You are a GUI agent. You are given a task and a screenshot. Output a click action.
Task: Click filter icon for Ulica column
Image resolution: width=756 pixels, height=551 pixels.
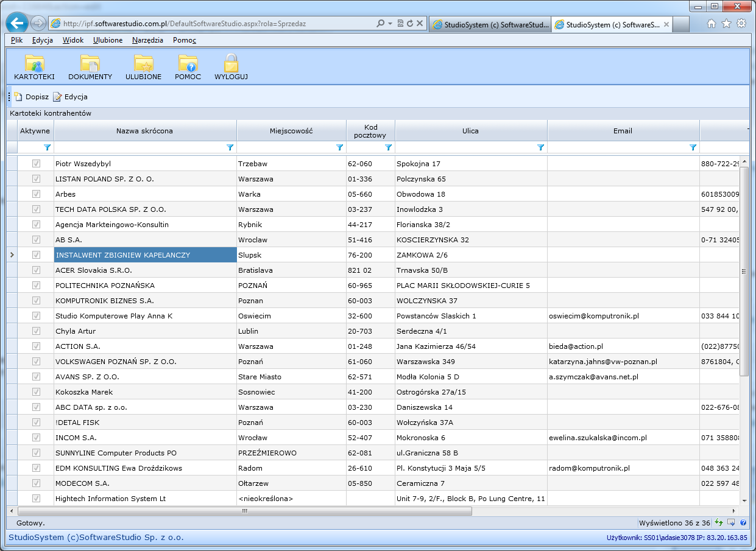pos(540,147)
